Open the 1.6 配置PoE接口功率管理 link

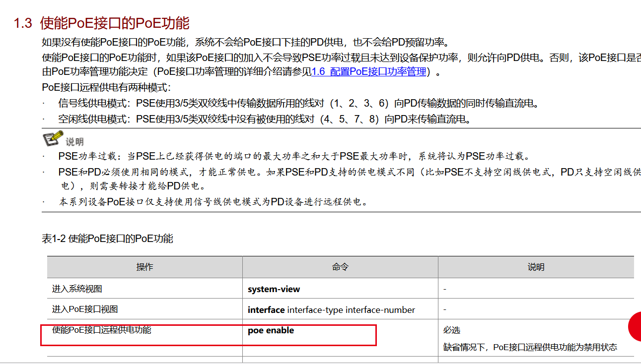(x=369, y=72)
